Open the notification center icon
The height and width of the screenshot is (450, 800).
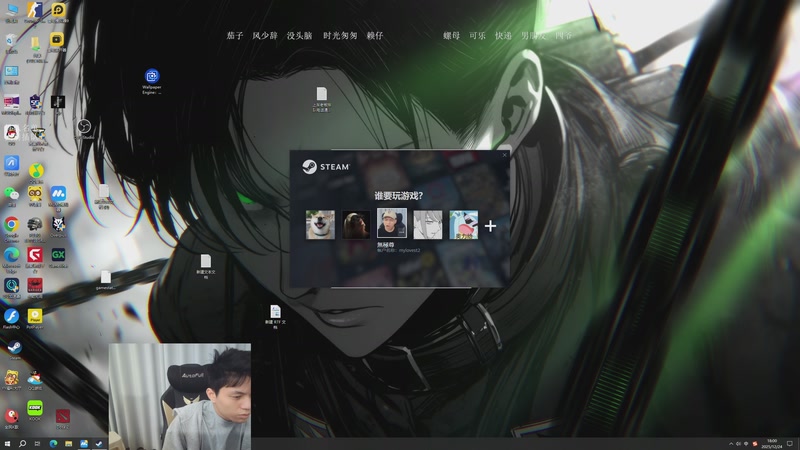pos(790,444)
